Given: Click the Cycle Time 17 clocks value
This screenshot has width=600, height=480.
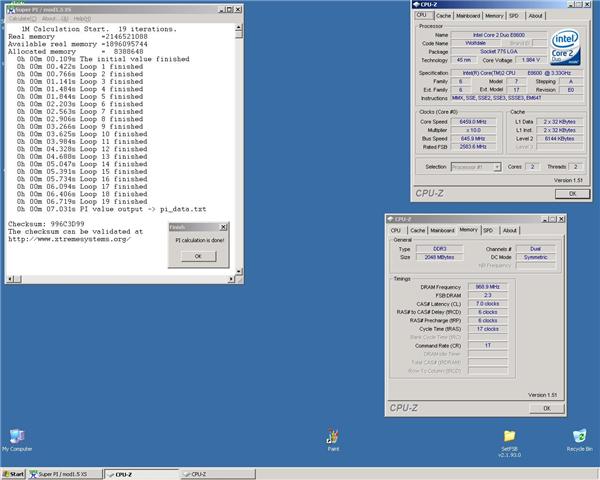Looking at the screenshot, I should 488,329.
